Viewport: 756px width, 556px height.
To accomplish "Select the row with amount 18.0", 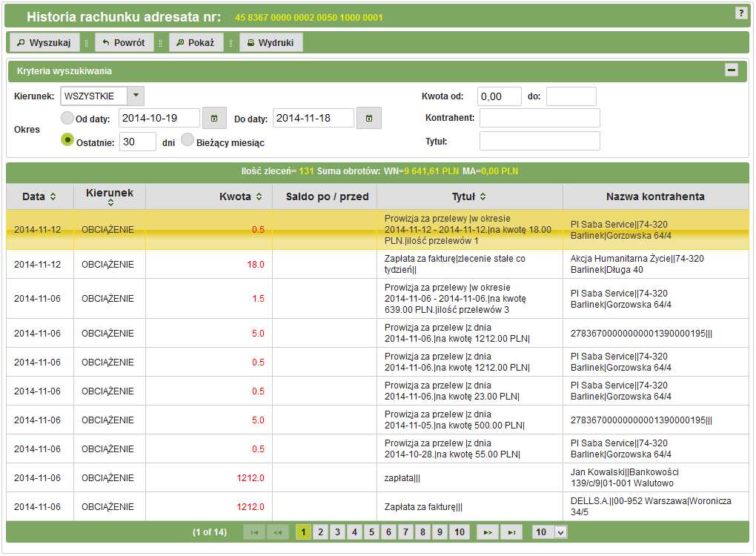I will 377,264.
